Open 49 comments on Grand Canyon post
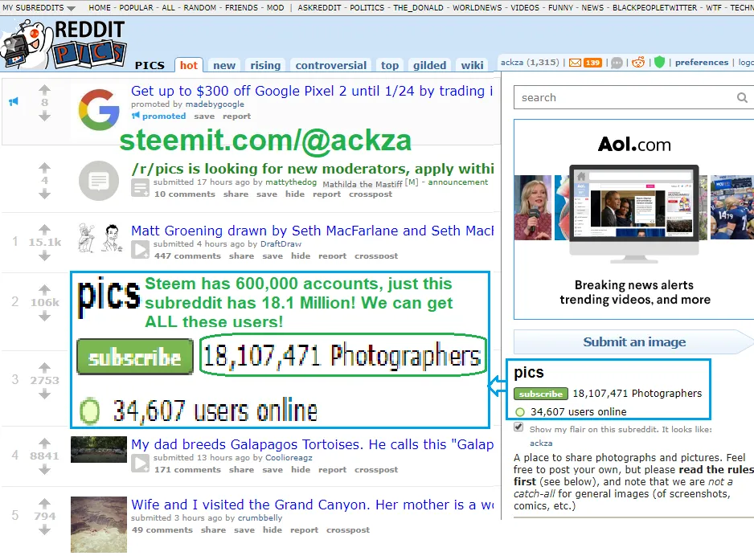Image resolution: width=754 pixels, height=560 pixels. click(162, 529)
